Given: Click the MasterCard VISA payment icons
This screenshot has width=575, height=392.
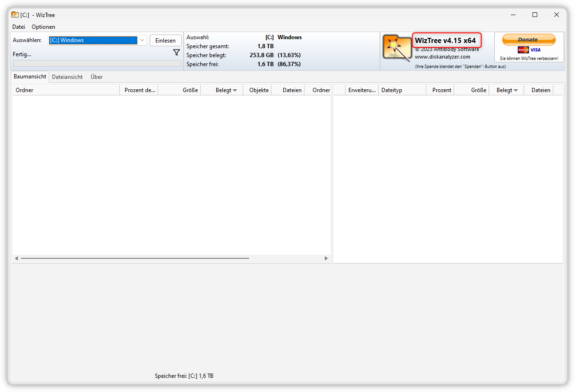Looking at the screenshot, I should click(x=529, y=50).
